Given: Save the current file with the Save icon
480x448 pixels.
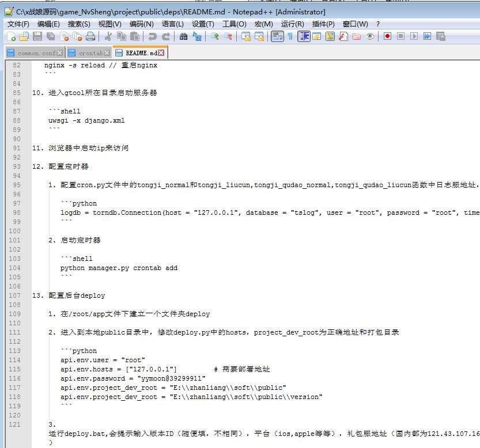Looking at the screenshot, I should pos(37,36).
